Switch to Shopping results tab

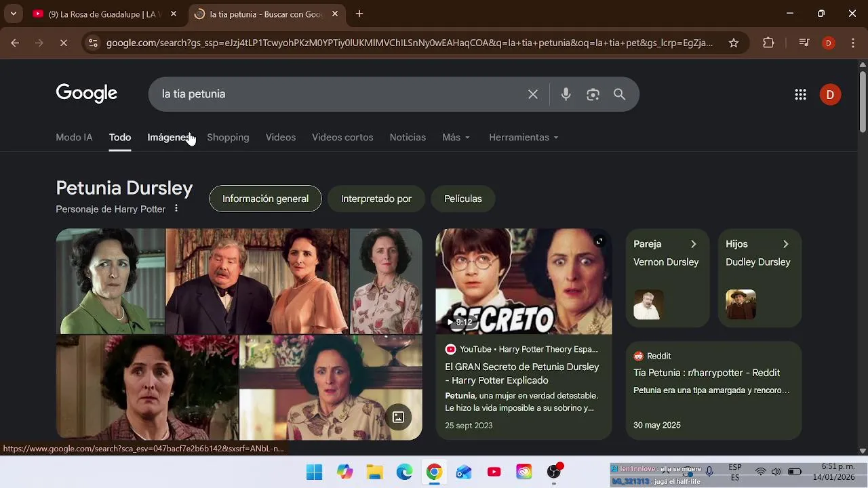[x=228, y=137]
